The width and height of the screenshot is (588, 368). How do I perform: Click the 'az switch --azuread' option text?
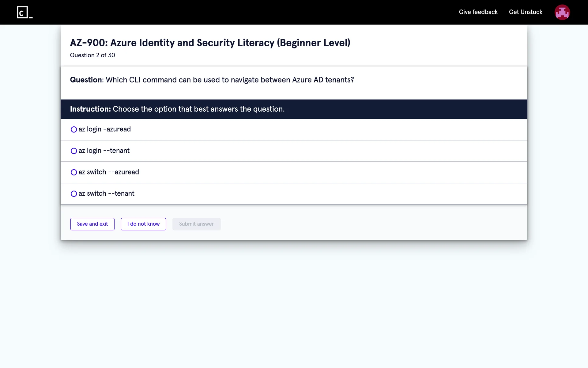click(x=109, y=172)
